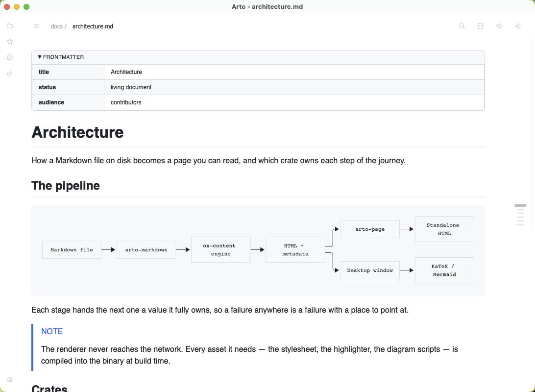The height and width of the screenshot is (392, 535).
Task: Open the history clock icon in sidebar
Action: (10, 57)
